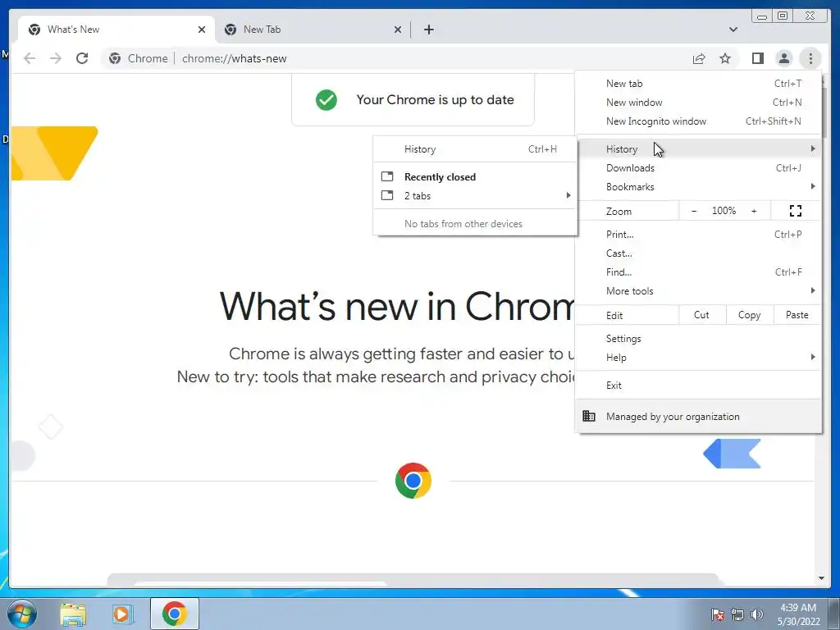Open the profile avatar button
Viewport: 840px width, 630px height.
783,58
